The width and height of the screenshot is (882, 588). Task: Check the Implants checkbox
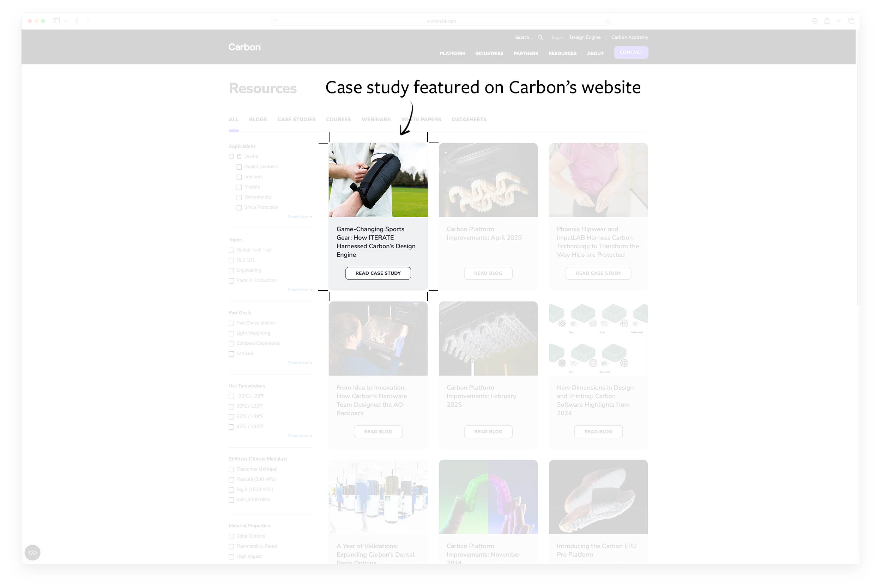coord(239,177)
